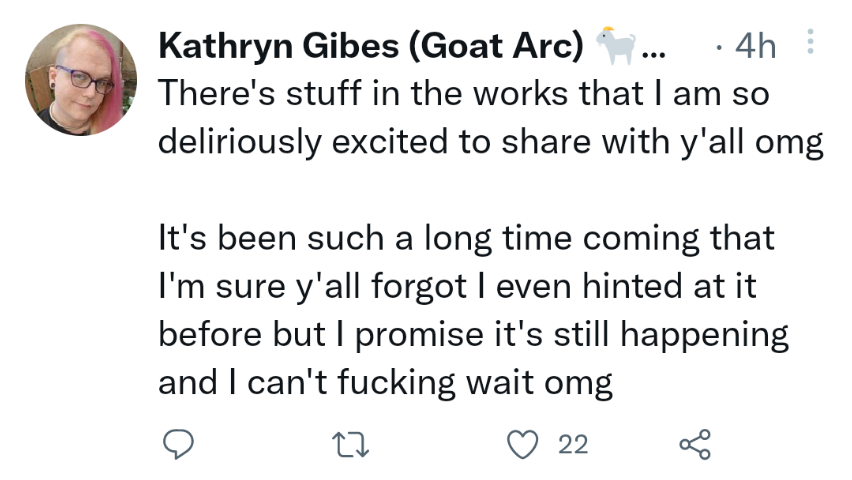Viewport: 852px width, 480px height.
Task: Open the author's round profile picture
Action: 81,79
